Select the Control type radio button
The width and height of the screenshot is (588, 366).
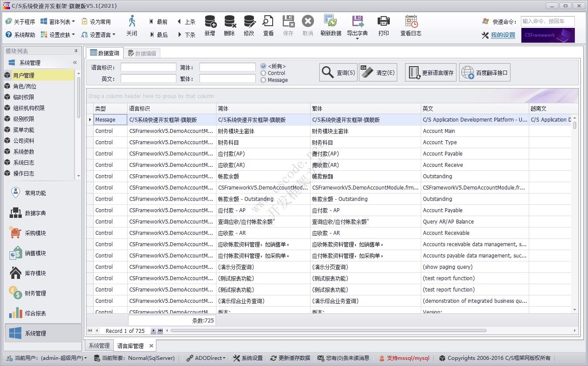tap(265, 73)
